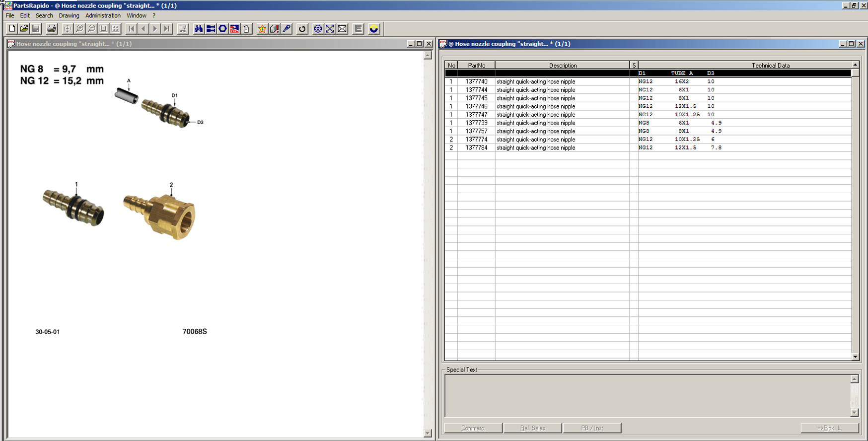Select row with part number 1377774
868x441 pixels.
click(x=476, y=140)
